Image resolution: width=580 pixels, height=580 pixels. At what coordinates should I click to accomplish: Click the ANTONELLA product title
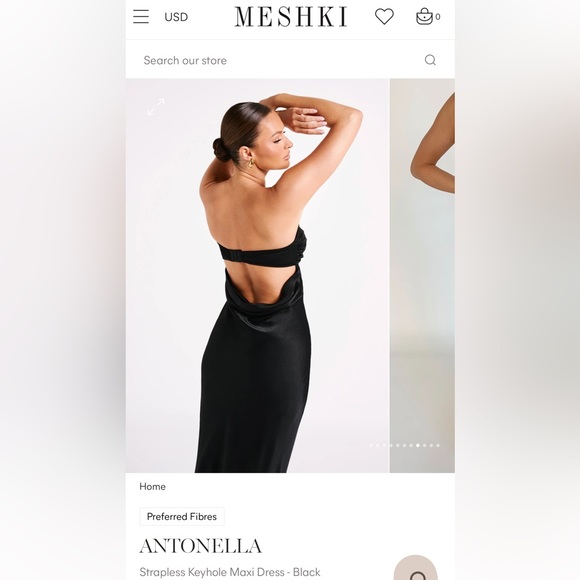pos(200,546)
